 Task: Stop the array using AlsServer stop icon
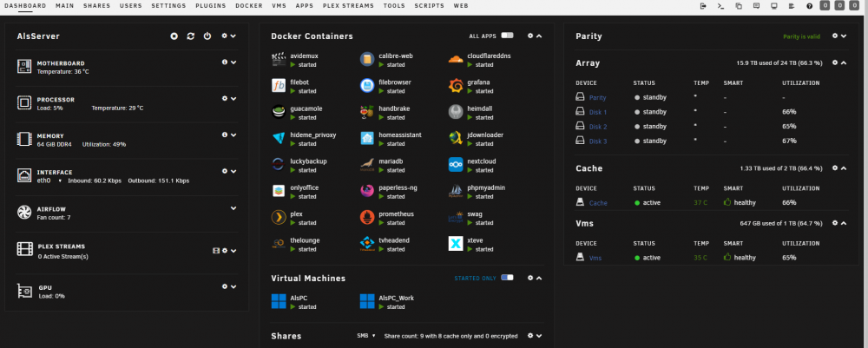174,36
